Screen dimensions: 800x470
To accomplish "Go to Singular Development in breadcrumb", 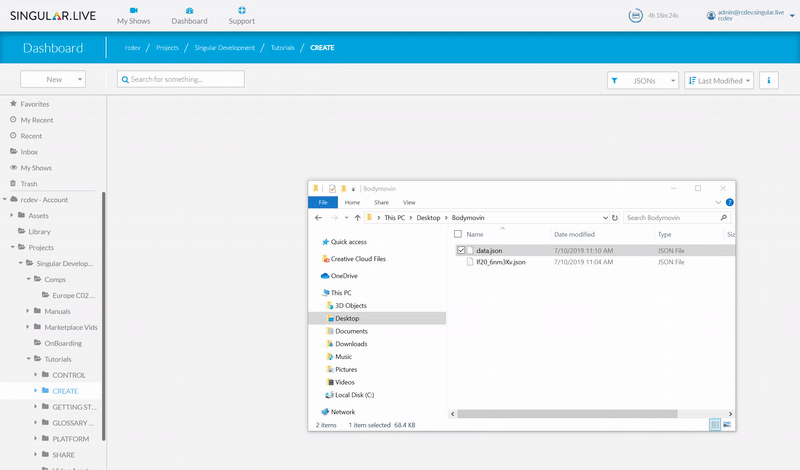I will click(x=224, y=47).
